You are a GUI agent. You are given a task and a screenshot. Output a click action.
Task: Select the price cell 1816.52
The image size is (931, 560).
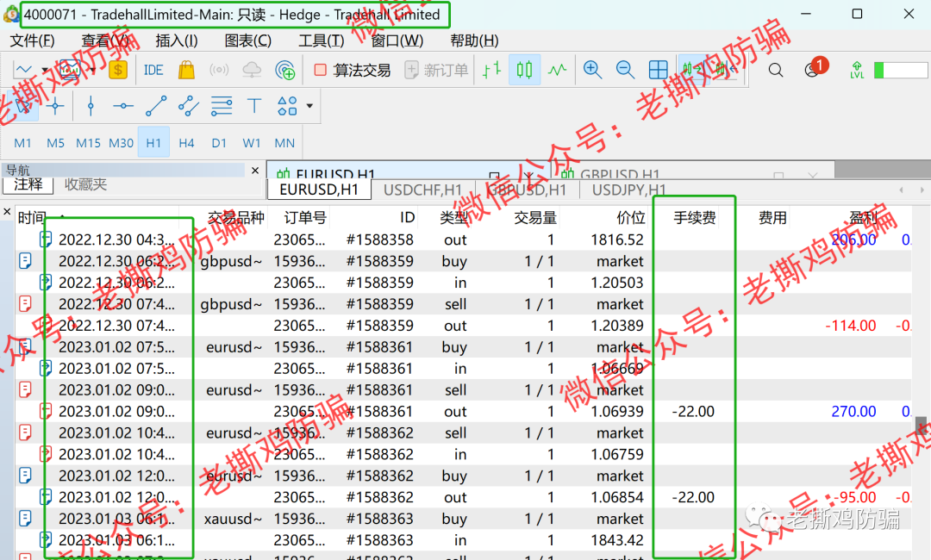617,240
